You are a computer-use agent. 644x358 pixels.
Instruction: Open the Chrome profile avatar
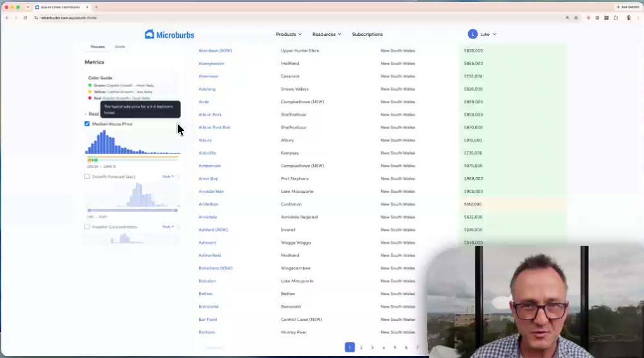pos(629,18)
